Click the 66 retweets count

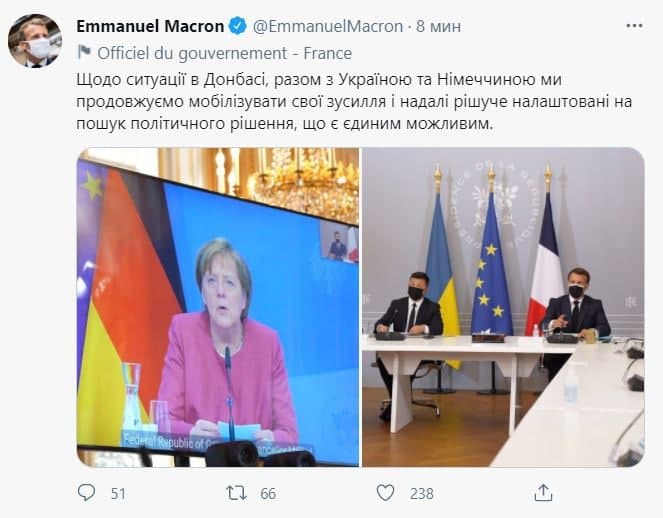point(268,493)
